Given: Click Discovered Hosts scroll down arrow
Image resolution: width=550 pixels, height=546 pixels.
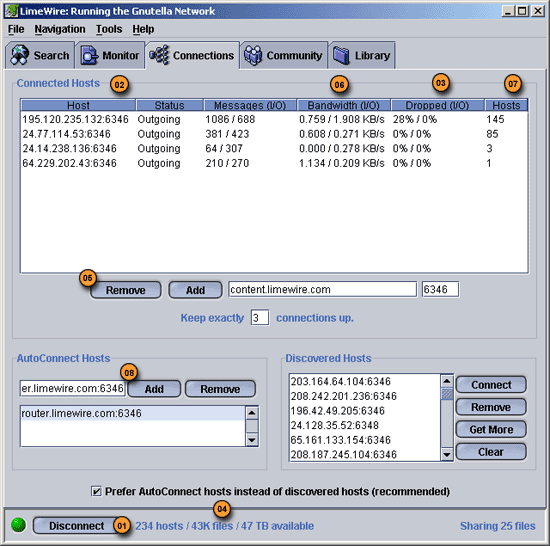Looking at the screenshot, I should (x=447, y=455).
